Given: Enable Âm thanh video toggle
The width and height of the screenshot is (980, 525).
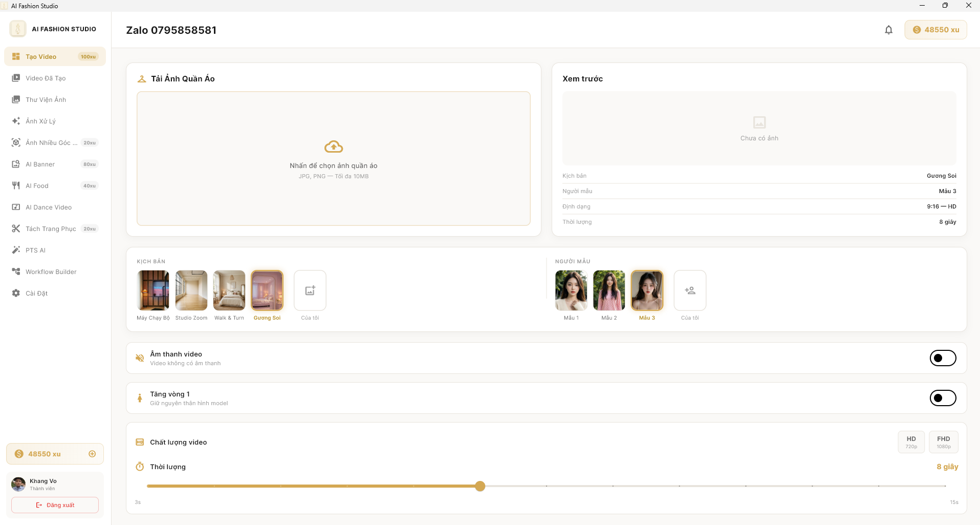Looking at the screenshot, I should coord(943,358).
